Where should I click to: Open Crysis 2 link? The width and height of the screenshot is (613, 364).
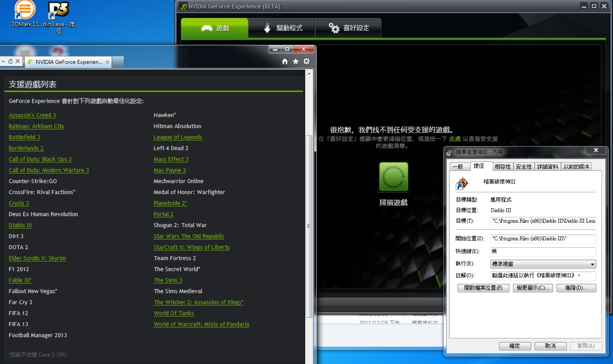tap(19, 203)
